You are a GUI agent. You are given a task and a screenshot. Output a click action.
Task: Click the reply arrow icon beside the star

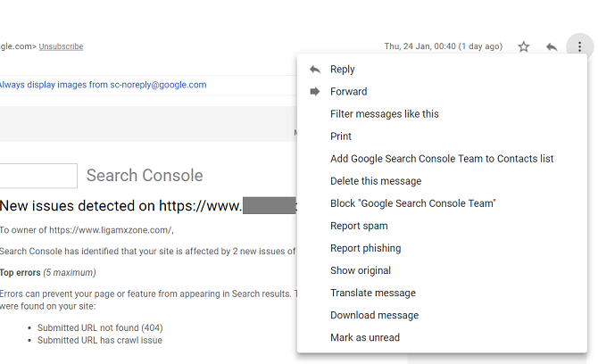(x=552, y=47)
